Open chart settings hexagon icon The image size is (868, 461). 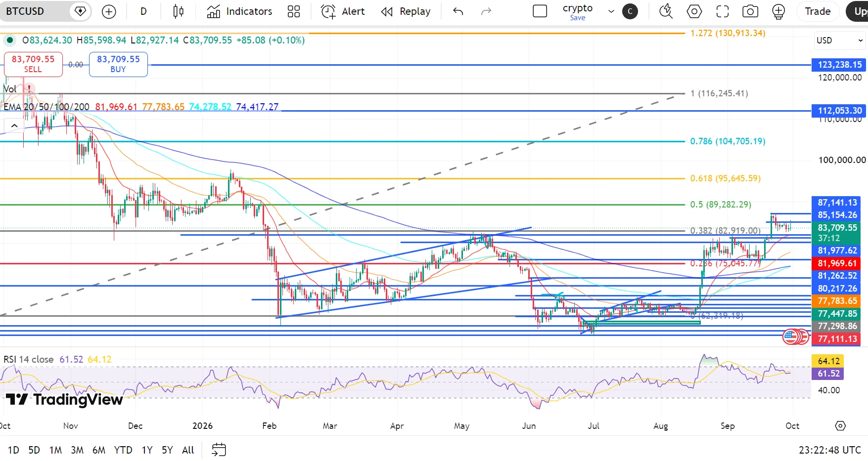click(694, 11)
